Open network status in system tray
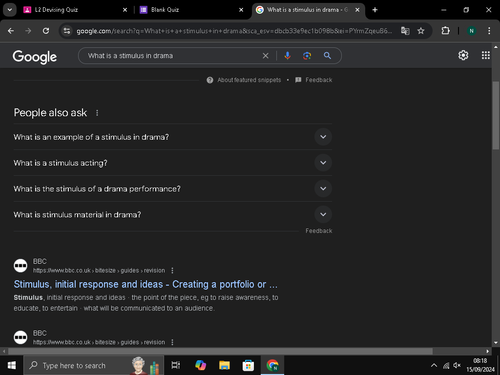The height and width of the screenshot is (375, 500). pyautogui.click(x=446, y=366)
